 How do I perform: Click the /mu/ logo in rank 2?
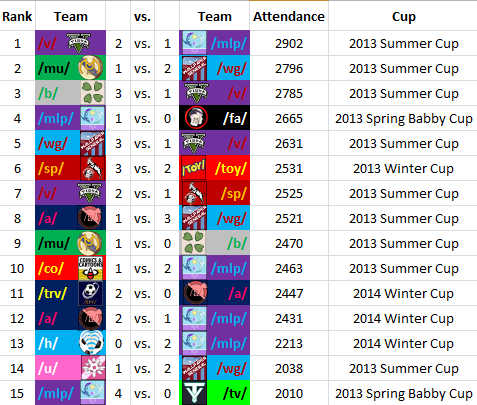pos(90,68)
